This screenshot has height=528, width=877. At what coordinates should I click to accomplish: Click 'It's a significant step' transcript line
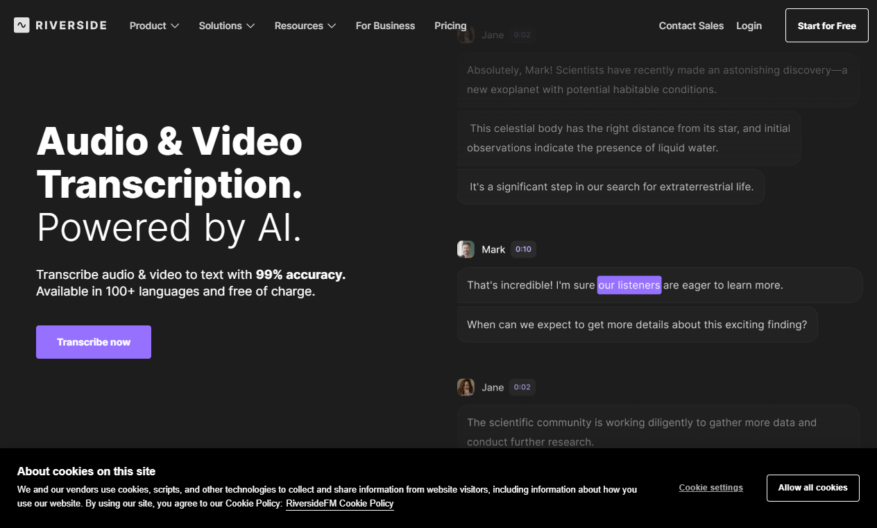[x=611, y=187]
